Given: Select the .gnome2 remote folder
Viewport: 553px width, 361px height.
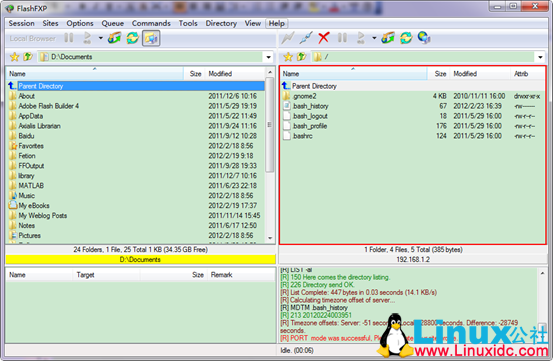Looking at the screenshot, I should [304, 96].
